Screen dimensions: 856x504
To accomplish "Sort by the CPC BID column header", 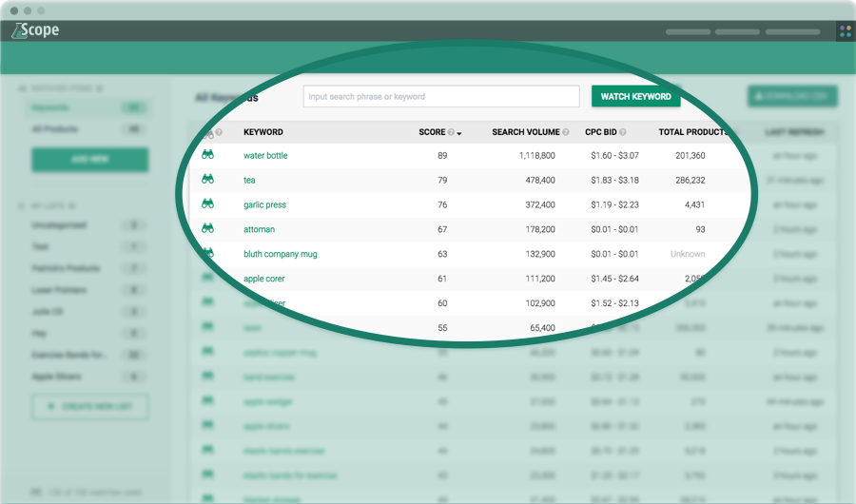I will (601, 132).
